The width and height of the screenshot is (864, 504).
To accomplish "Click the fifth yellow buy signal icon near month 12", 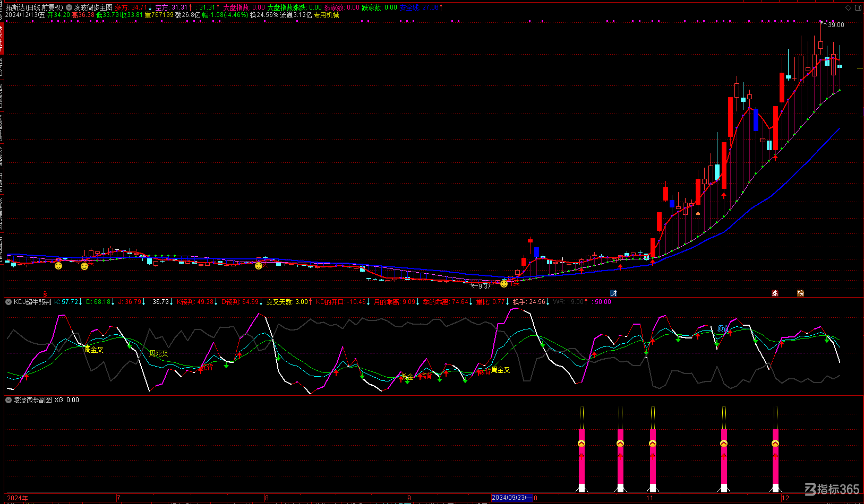I will pyautogui.click(x=775, y=444).
